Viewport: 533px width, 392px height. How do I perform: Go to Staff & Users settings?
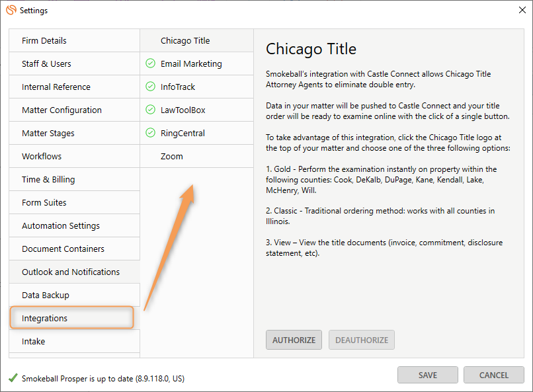pos(75,63)
